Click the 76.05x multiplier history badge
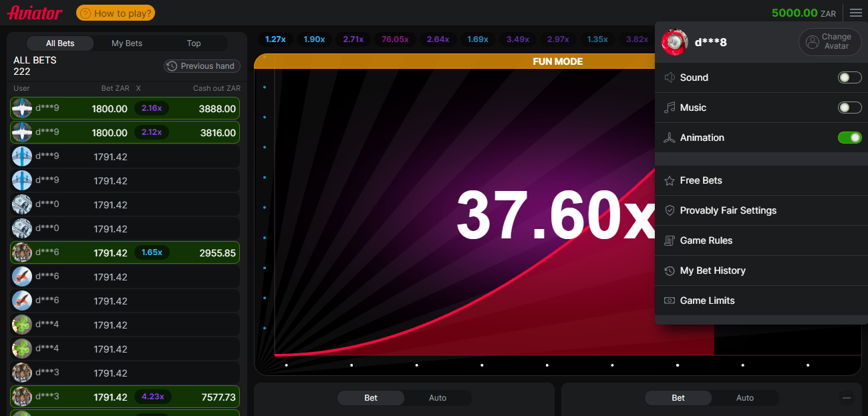This screenshot has width=868, height=416. (x=395, y=39)
